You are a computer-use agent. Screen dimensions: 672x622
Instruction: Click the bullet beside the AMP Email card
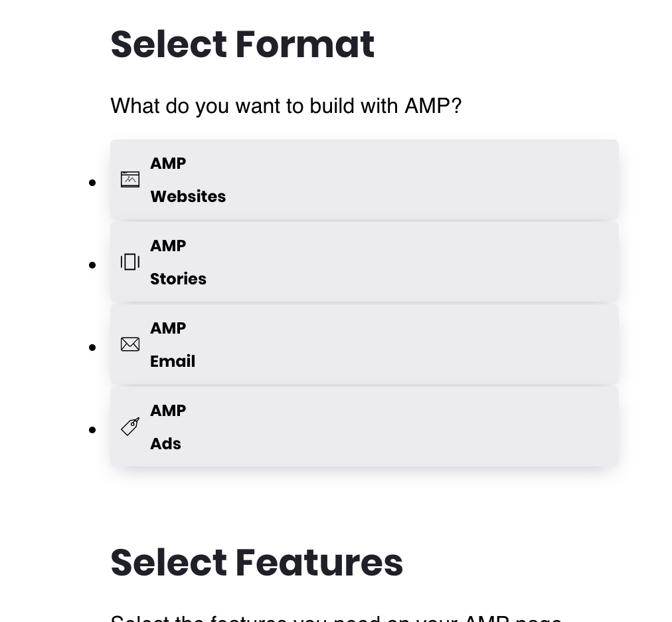[x=92, y=347]
